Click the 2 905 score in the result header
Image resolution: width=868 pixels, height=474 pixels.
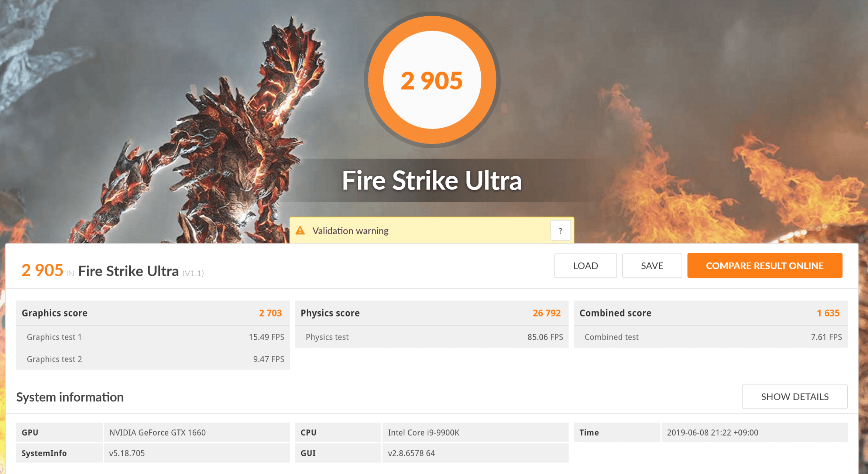(x=42, y=270)
